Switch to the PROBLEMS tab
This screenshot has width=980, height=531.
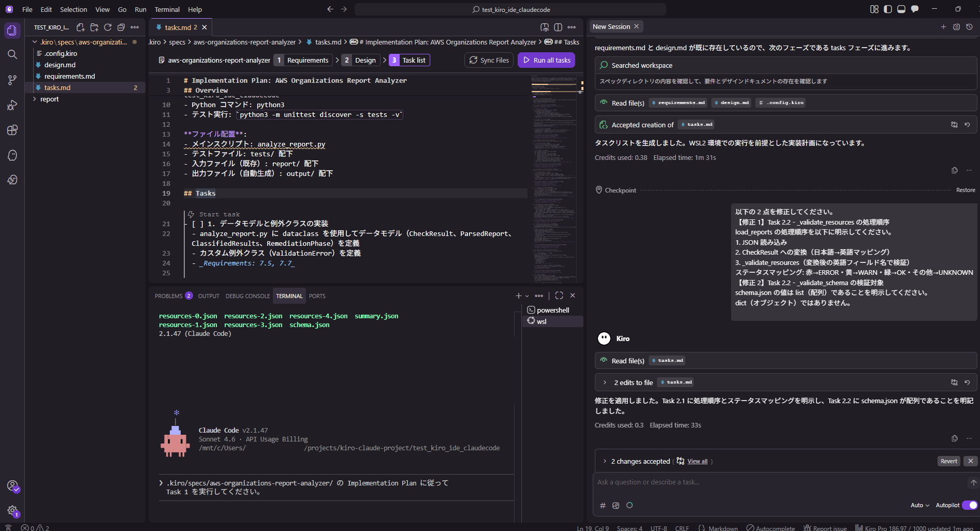point(169,296)
